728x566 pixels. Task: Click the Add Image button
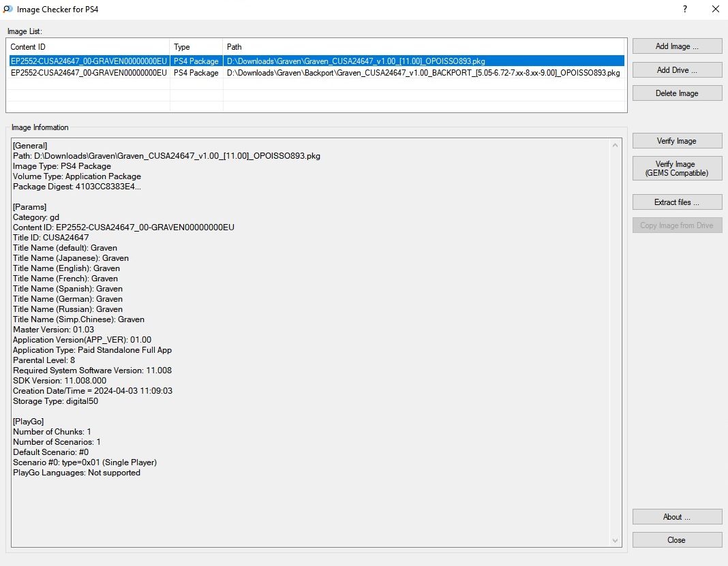677,46
